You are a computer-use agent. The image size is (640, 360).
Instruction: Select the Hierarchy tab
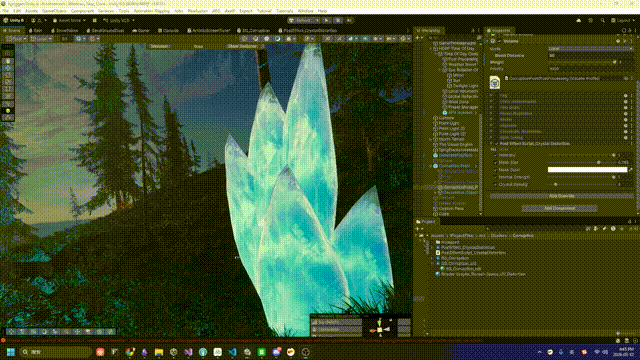(x=428, y=30)
